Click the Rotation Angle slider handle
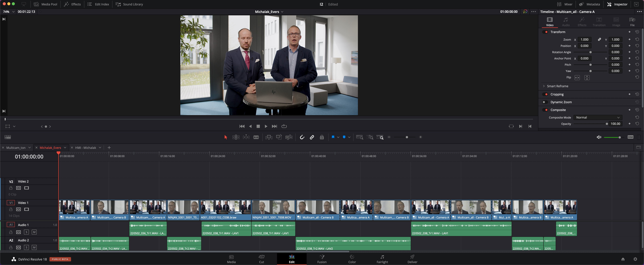Viewport: 644px width, 265px height. click(x=591, y=52)
